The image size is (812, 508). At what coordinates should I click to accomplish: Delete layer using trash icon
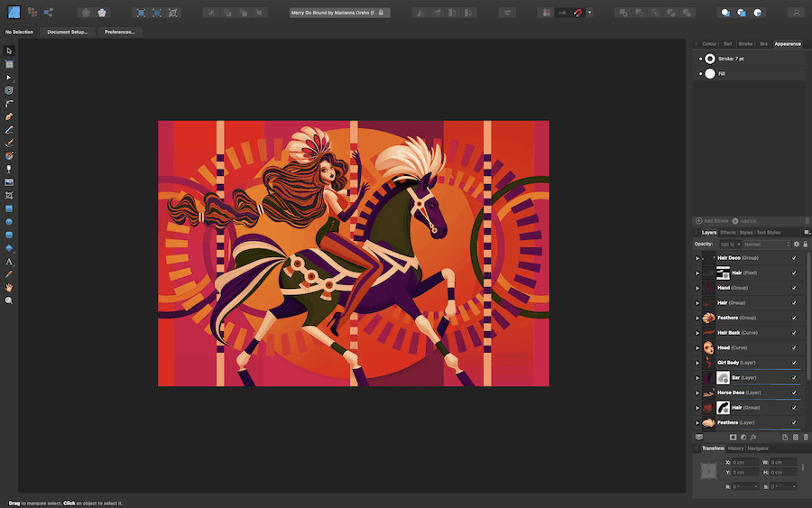(806, 437)
